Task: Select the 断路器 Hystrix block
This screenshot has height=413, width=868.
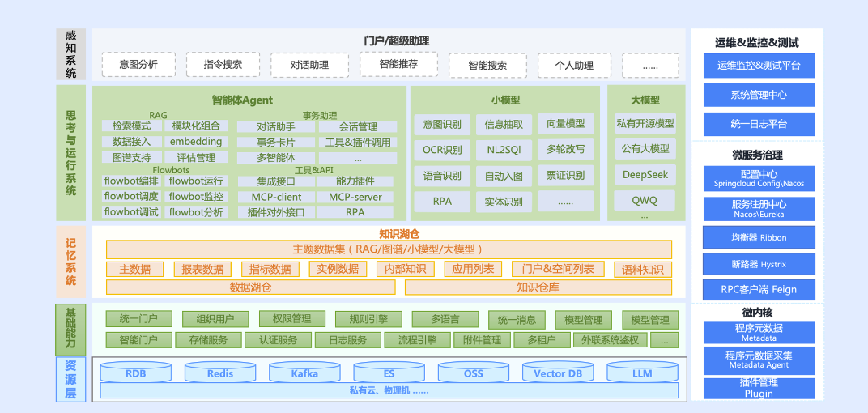Action: click(x=759, y=264)
